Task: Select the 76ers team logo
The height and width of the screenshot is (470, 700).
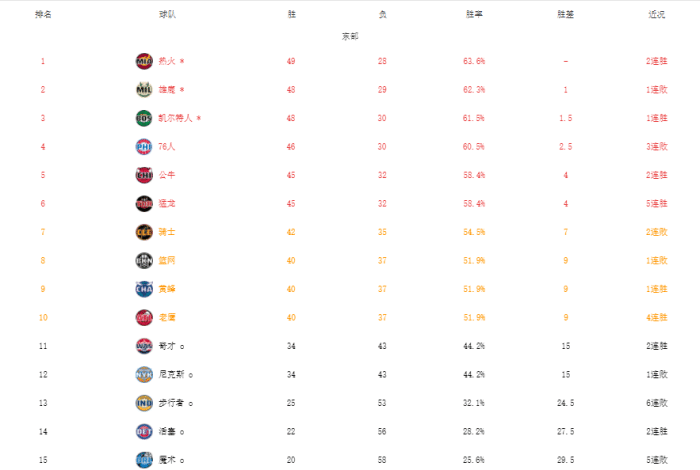Action: [x=144, y=147]
